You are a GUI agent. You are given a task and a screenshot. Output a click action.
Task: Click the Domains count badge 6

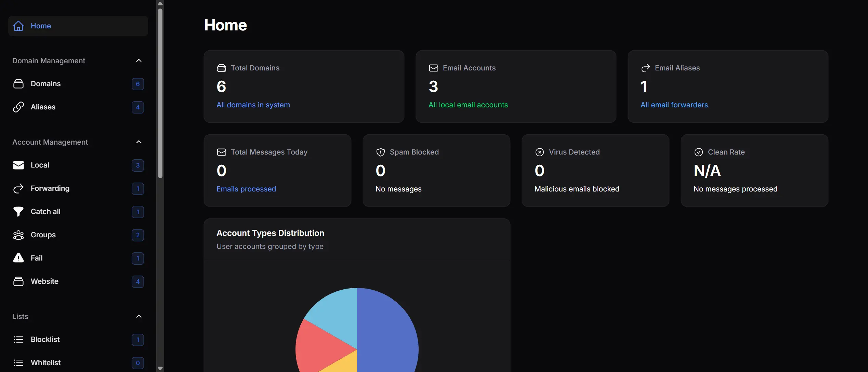[138, 84]
